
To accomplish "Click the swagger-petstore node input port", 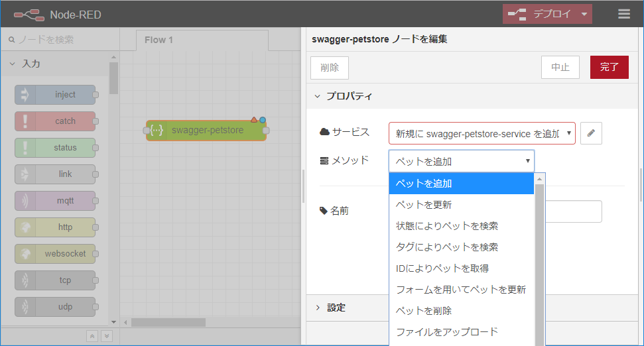I will click(146, 131).
